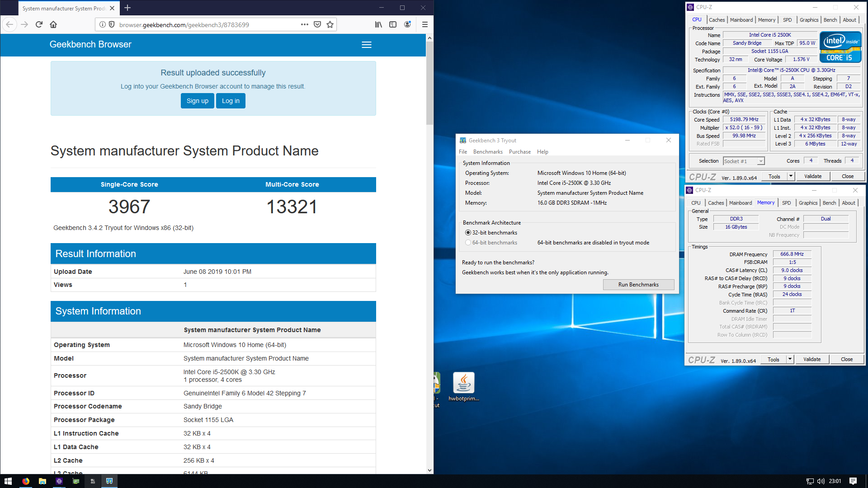
Task: Click DRAM Frequency value 666.8 MHz
Action: 792,254
